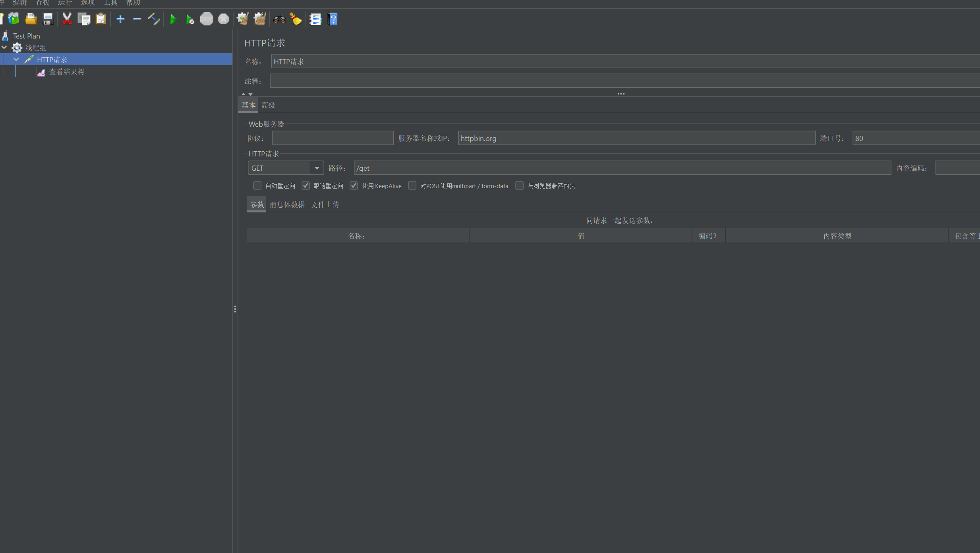Image resolution: width=980 pixels, height=553 pixels.
Task: Click the Toggle wand toolbar icon
Action: pyautogui.click(x=154, y=19)
